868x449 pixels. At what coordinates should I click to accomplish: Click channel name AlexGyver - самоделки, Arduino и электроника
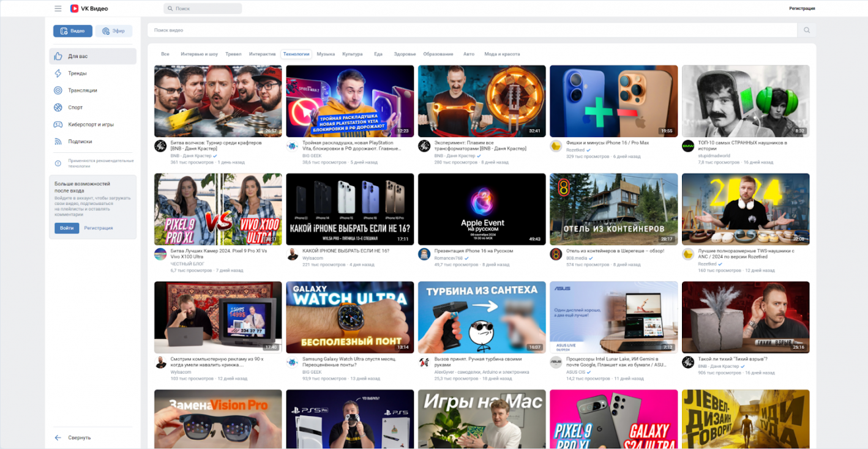482,372
